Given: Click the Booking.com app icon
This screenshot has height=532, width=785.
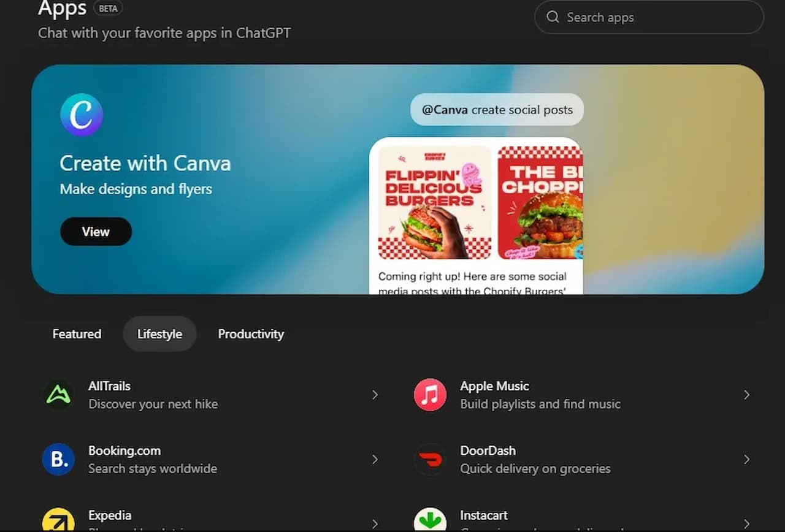Looking at the screenshot, I should point(58,459).
